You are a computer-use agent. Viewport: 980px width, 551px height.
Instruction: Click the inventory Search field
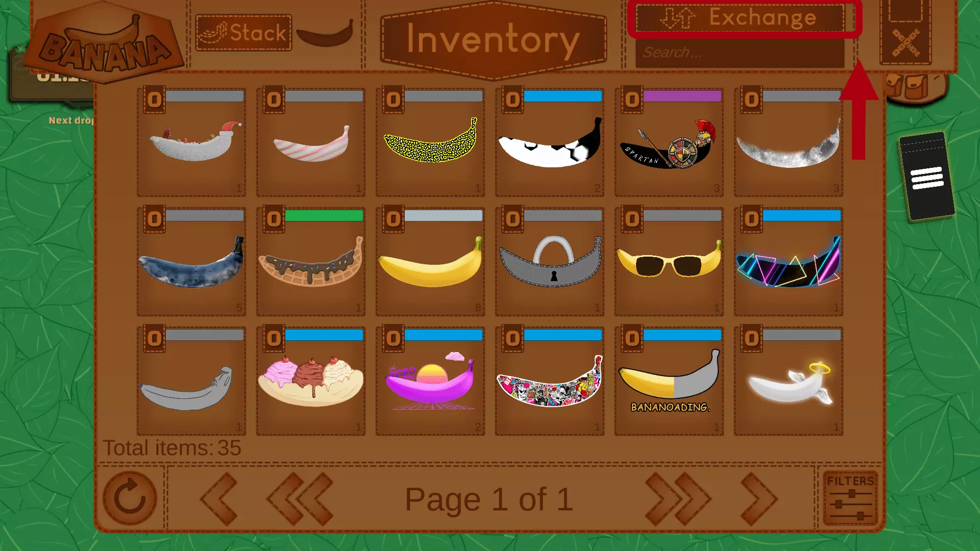click(740, 53)
